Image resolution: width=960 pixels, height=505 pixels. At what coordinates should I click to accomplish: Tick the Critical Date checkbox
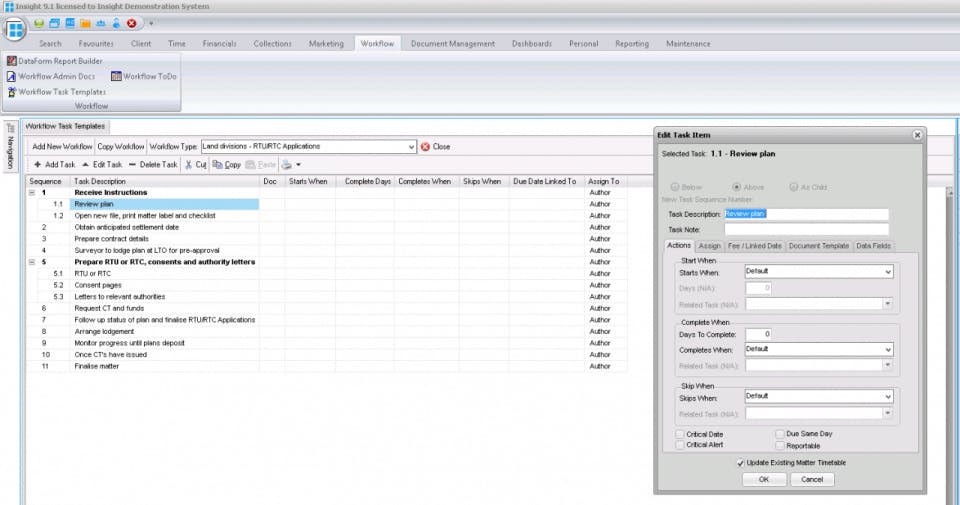click(680, 434)
